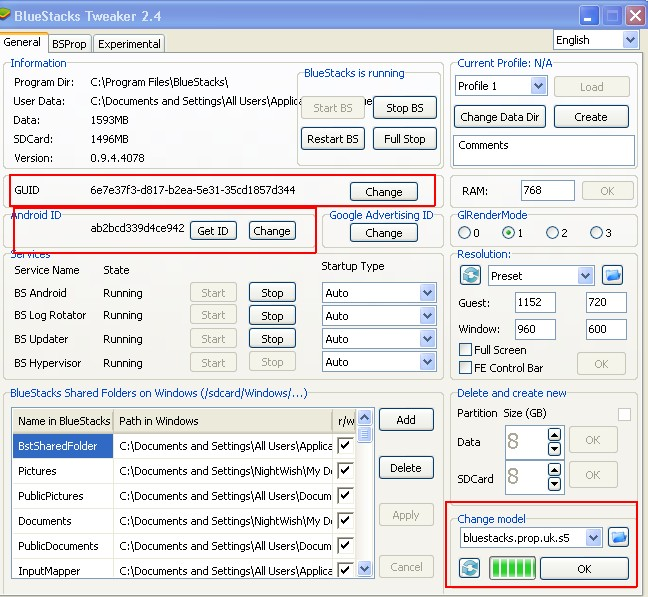Click the refresh icon in Resolution section
The width and height of the screenshot is (648, 597).
coord(470,275)
